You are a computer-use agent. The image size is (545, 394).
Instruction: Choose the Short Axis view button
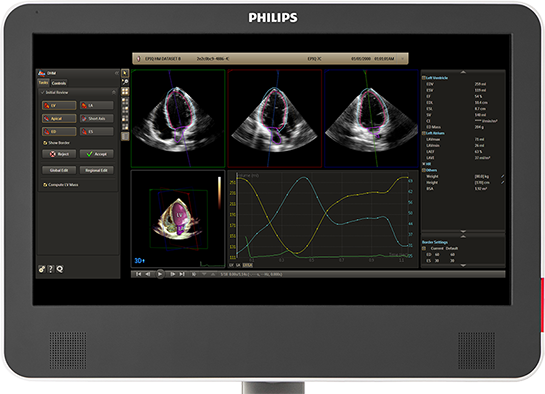[x=97, y=118]
